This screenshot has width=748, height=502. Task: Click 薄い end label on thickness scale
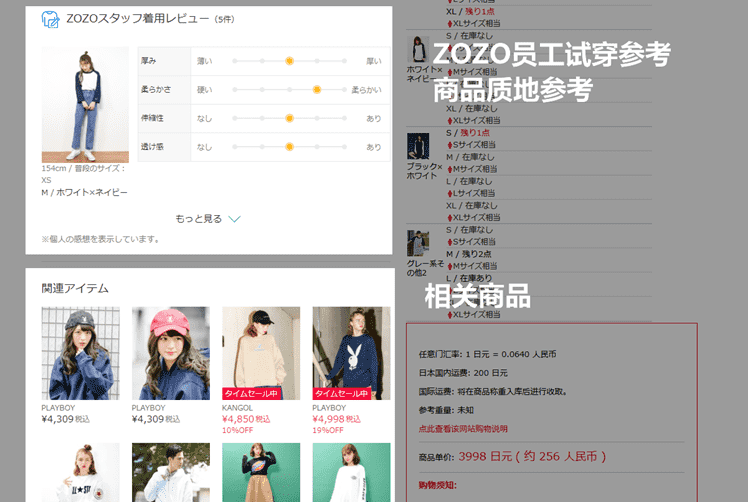205,61
